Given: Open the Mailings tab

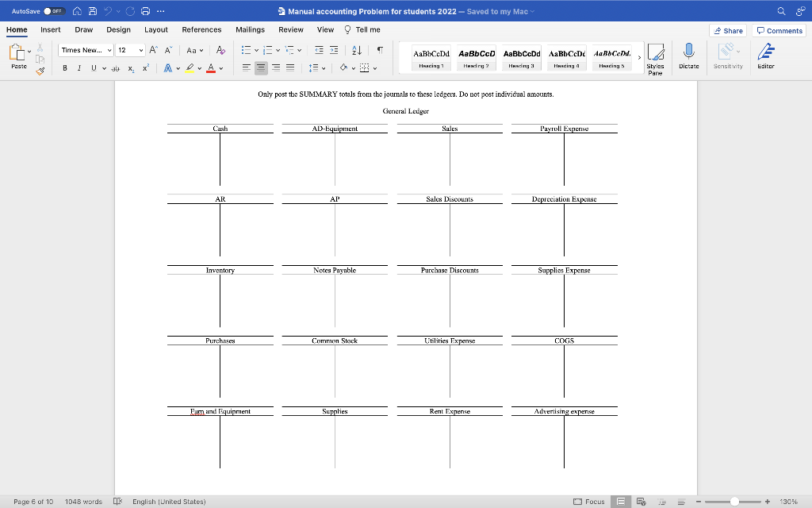Looking at the screenshot, I should tap(251, 29).
